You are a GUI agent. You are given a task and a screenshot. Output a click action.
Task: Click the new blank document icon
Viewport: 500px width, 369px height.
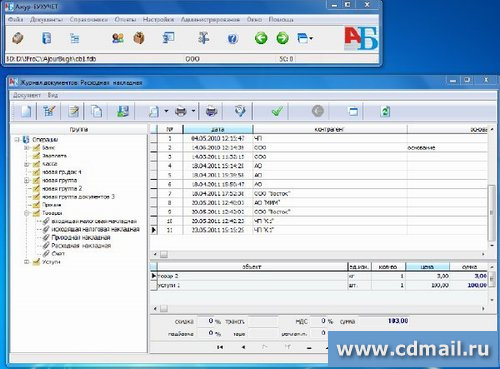click(26, 111)
